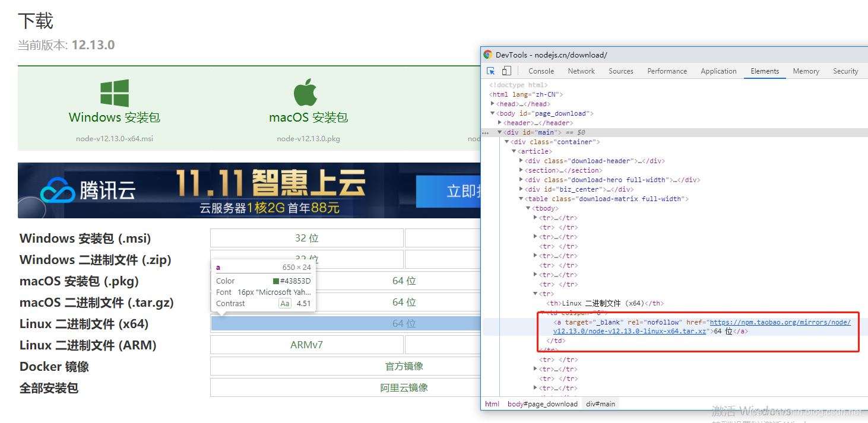Click the ellipsis beside the div#main row
Screen dimensions: 868x423
pyautogui.click(x=486, y=133)
